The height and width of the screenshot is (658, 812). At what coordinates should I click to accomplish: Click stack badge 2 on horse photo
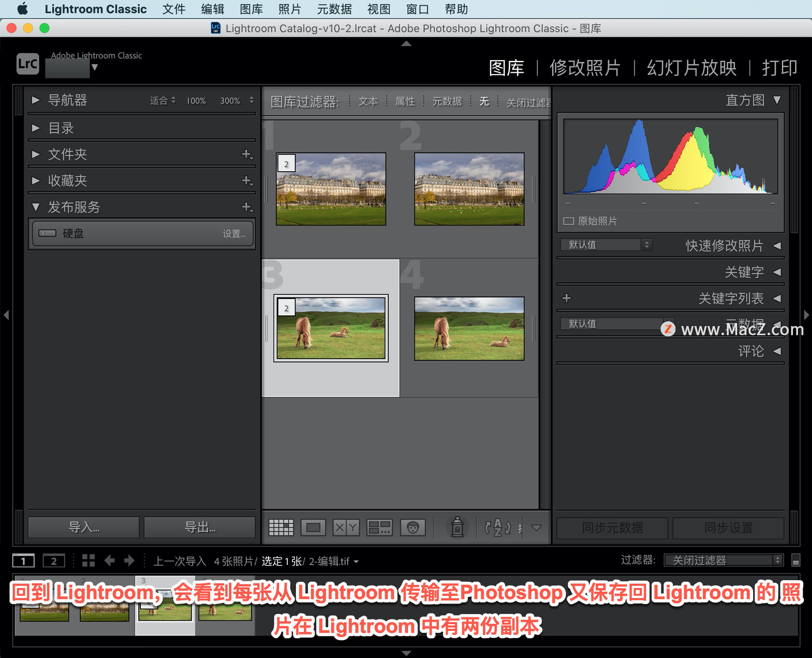286,308
